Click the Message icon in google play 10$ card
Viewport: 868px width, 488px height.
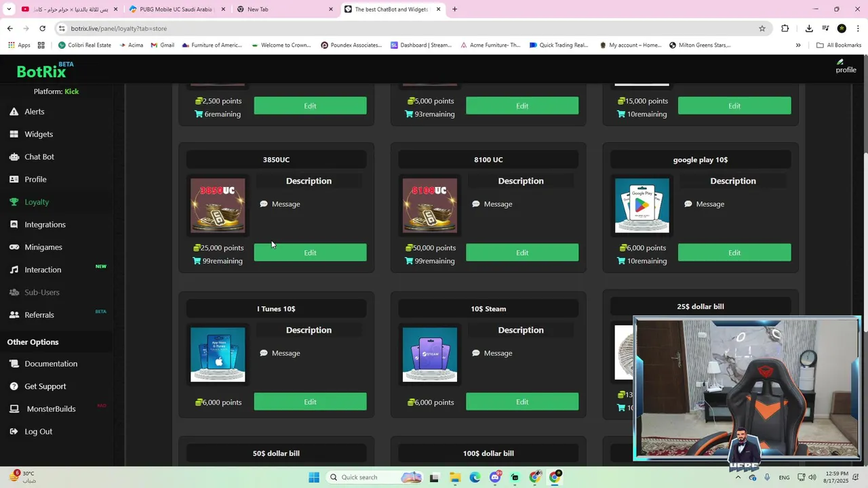coord(688,204)
